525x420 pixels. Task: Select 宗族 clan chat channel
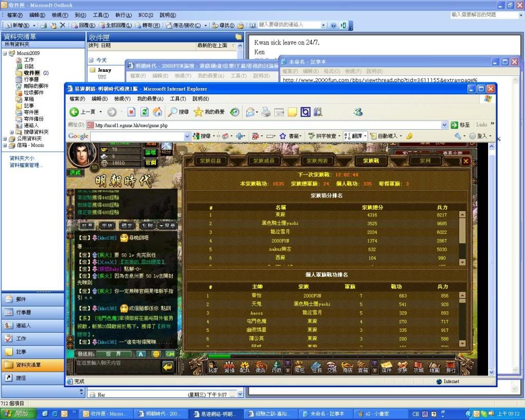[107, 226]
